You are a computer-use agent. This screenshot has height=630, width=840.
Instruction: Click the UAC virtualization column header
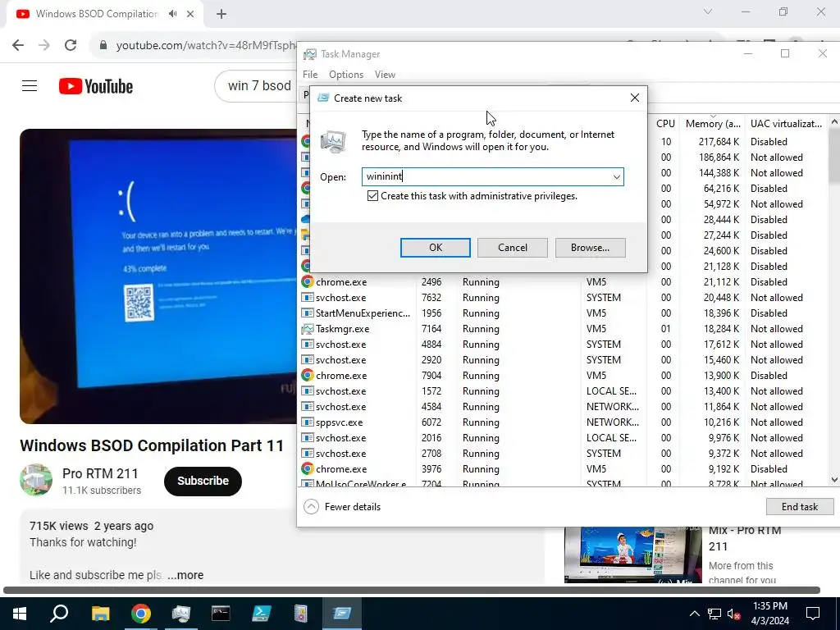pyautogui.click(x=786, y=123)
